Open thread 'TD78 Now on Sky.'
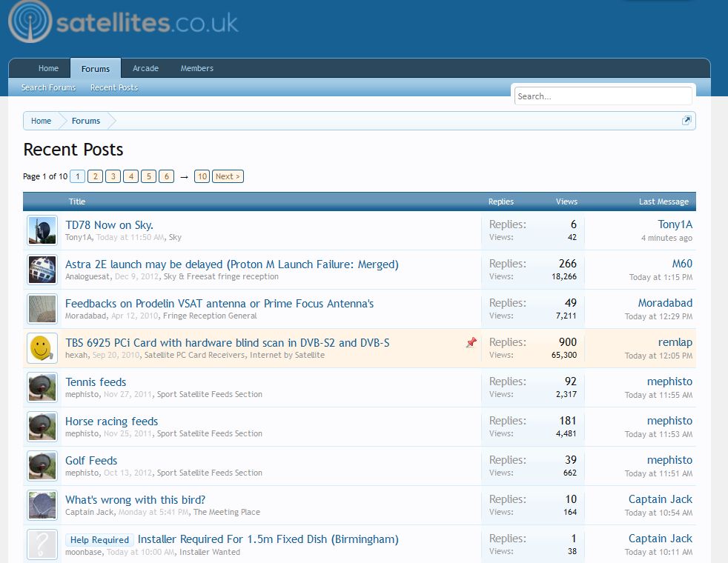The image size is (728, 563). (x=109, y=225)
